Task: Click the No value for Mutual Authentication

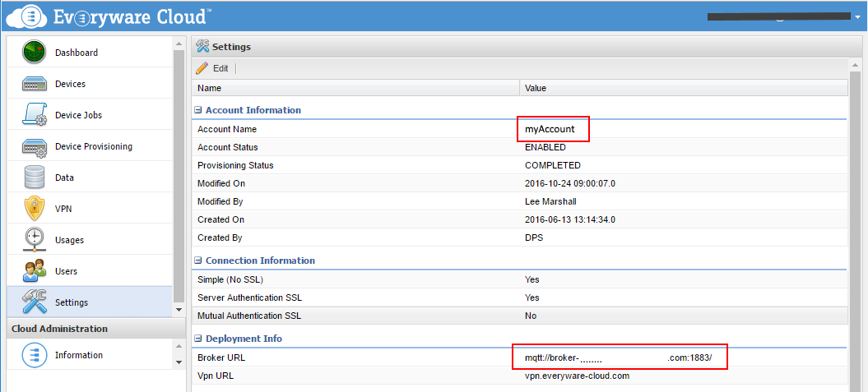Action: [531, 316]
